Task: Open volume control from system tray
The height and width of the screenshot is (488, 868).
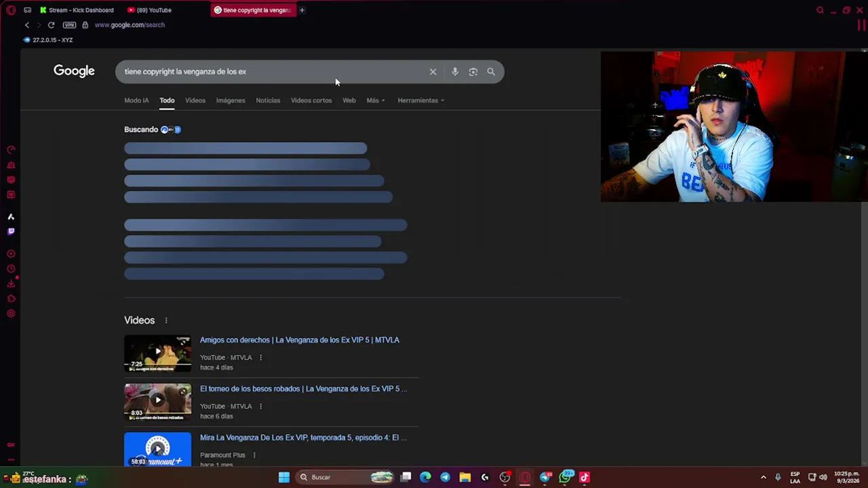Action: coord(823,477)
